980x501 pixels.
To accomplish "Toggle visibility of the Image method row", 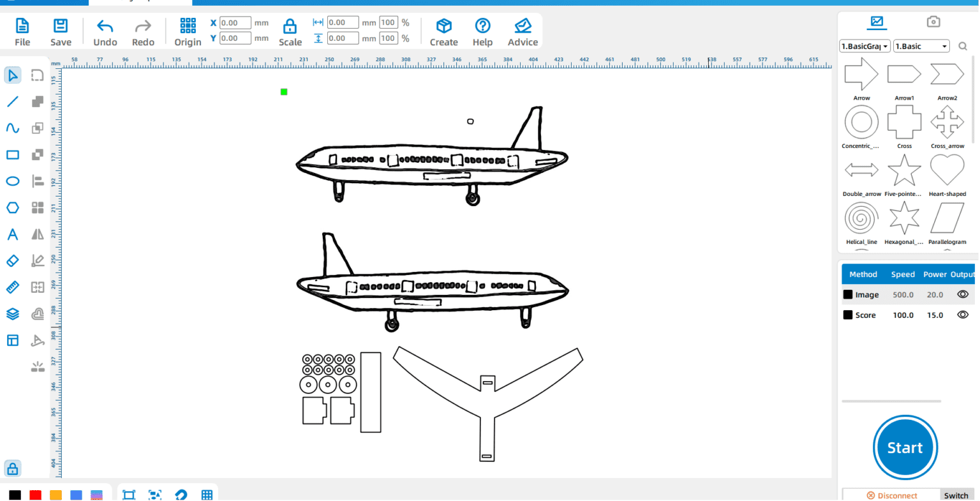I will click(962, 294).
